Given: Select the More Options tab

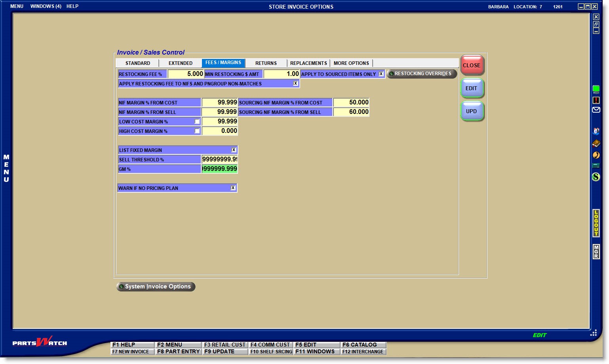Looking at the screenshot, I should [351, 63].
